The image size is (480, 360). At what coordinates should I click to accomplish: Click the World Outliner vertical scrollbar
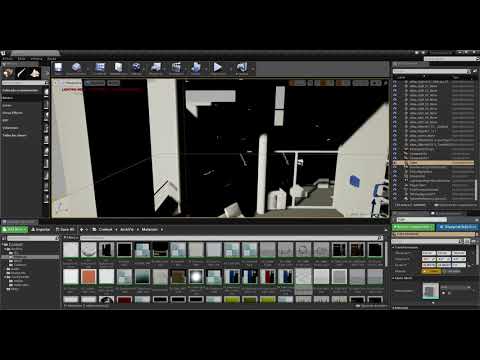476,190
